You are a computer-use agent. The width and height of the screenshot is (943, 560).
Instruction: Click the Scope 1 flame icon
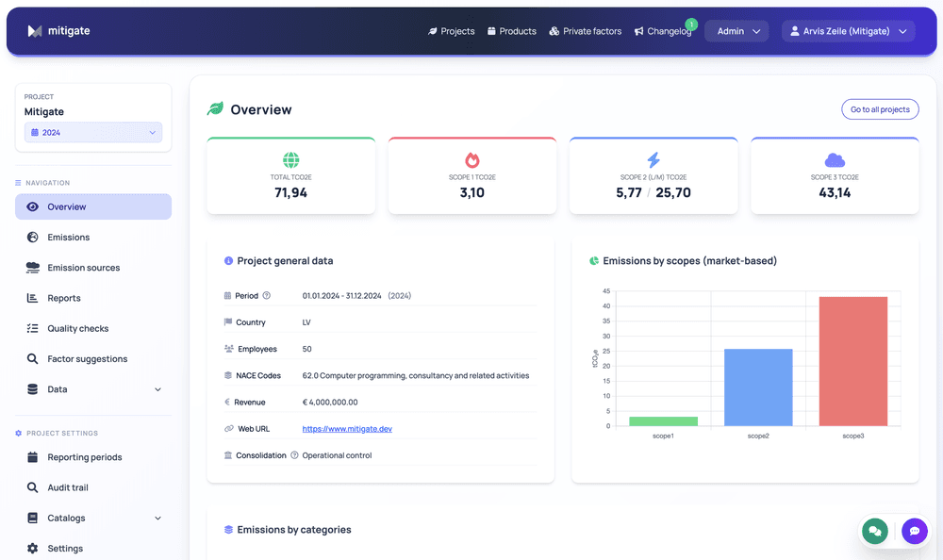[472, 160]
